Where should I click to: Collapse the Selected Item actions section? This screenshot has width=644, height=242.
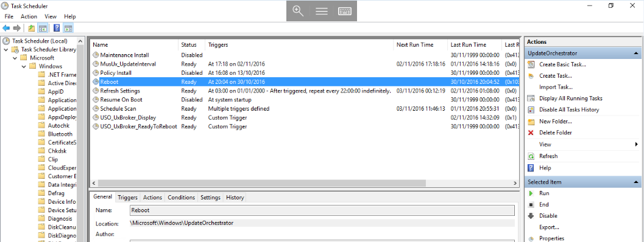(636, 182)
